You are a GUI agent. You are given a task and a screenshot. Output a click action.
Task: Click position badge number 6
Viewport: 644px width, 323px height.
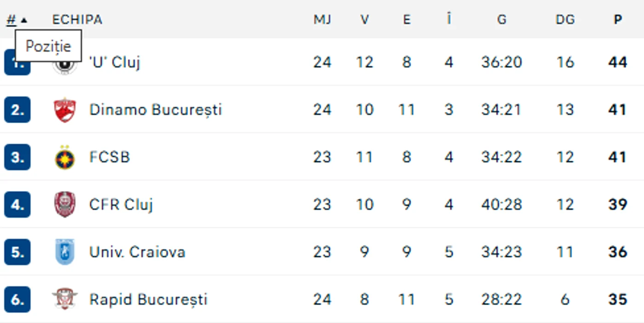point(17,300)
